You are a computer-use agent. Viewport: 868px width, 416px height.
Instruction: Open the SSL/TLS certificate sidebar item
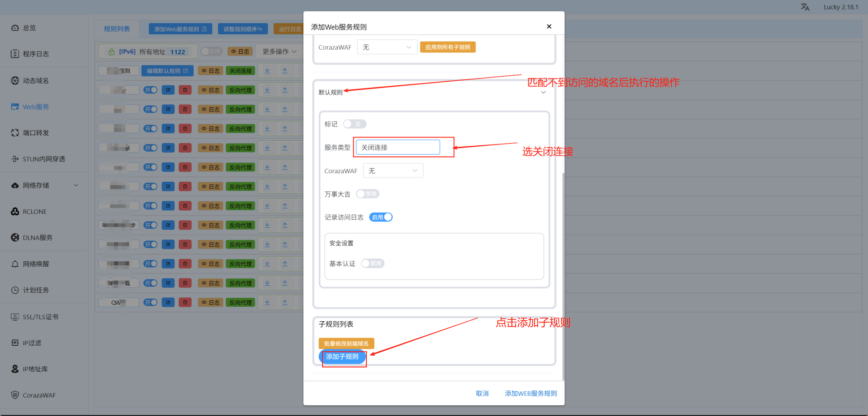tap(40, 317)
